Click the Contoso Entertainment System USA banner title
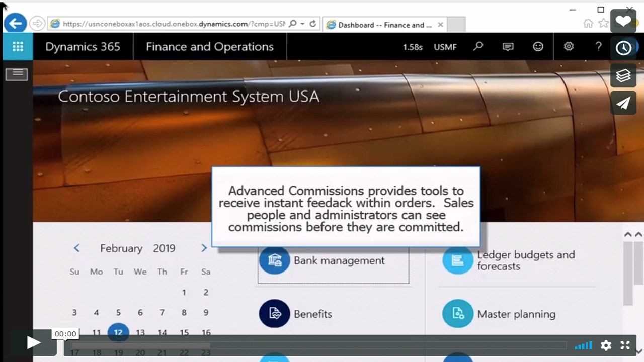The height and width of the screenshot is (362, 644). [x=189, y=96]
